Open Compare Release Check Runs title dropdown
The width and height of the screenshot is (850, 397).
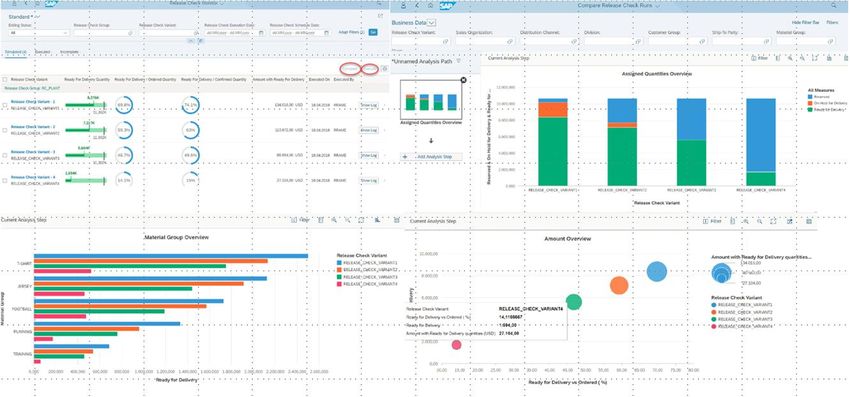pos(658,5)
